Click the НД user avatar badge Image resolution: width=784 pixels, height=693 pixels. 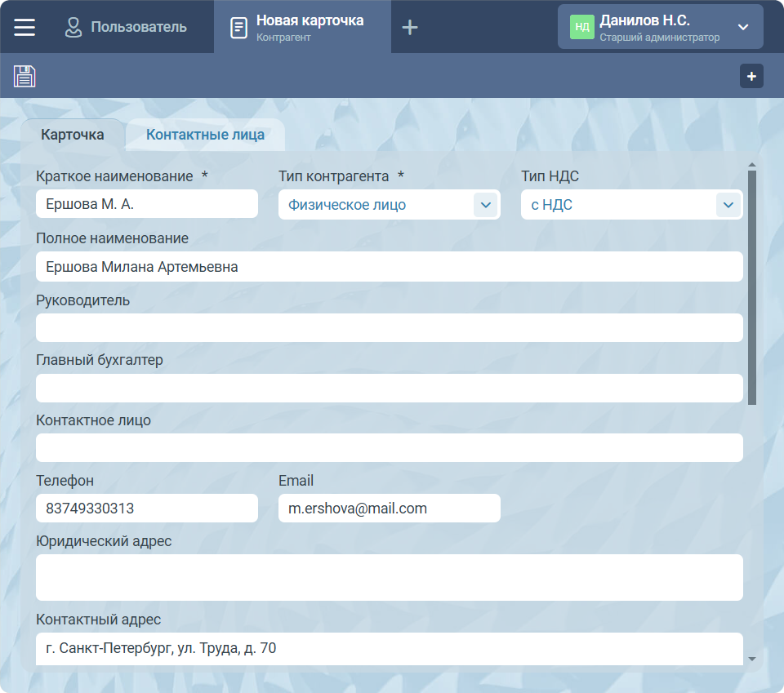coord(581,27)
